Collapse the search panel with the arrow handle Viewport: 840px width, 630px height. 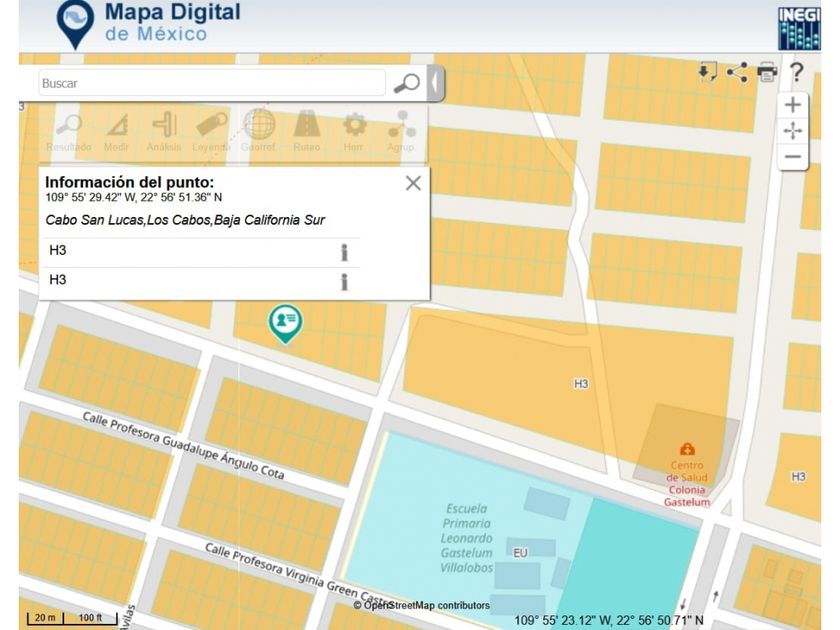436,83
